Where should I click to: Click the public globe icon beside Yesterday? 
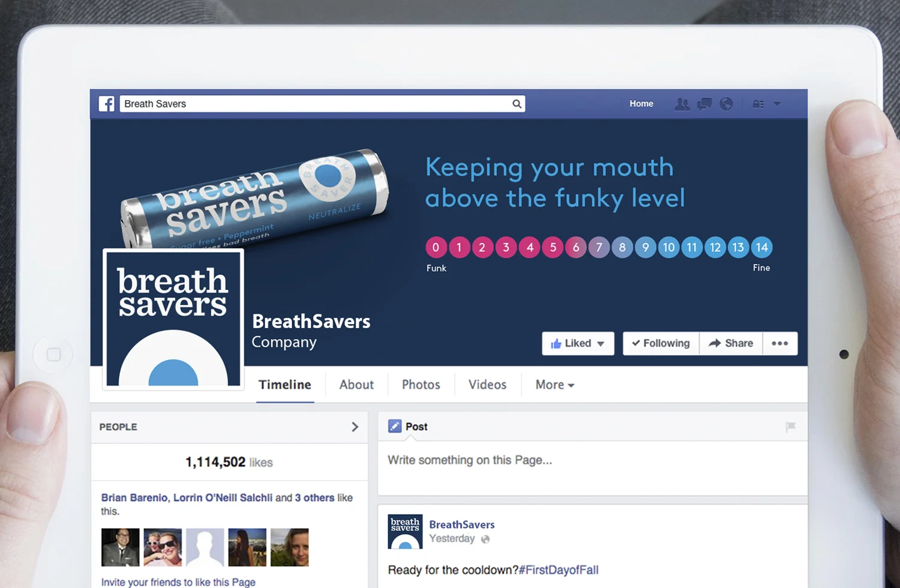coord(485,539)
